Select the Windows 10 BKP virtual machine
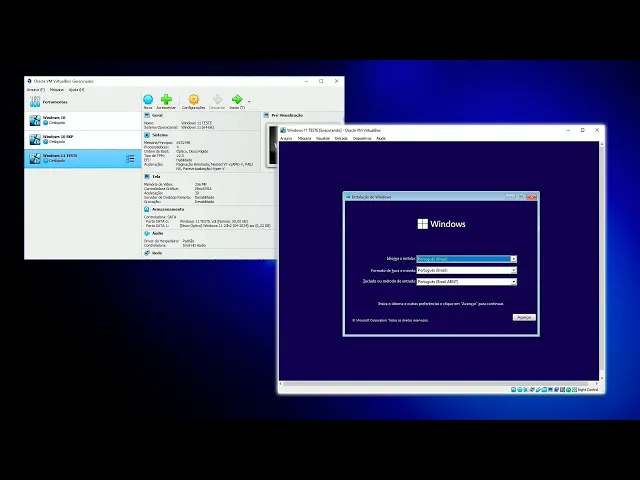The image size is (640, 480). pyautogui.click(x=82, y=139)
